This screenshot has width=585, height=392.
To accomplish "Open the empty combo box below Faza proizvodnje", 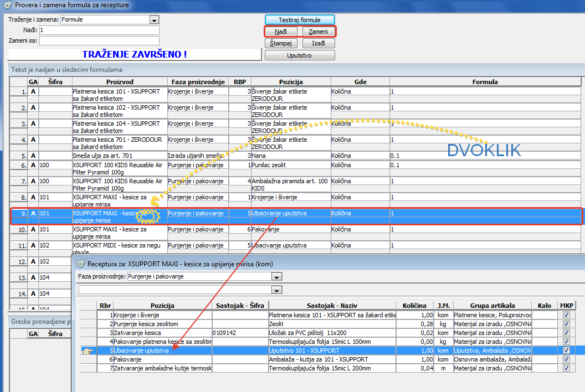I will click(x=277, y=290).
